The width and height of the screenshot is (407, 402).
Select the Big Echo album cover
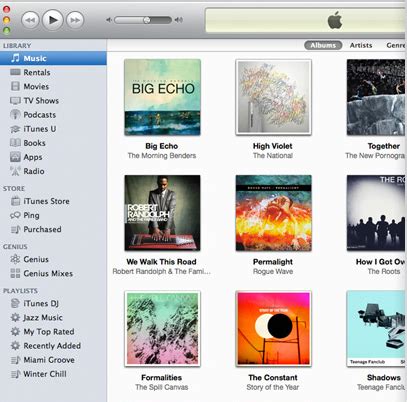[x=162, y=97]
